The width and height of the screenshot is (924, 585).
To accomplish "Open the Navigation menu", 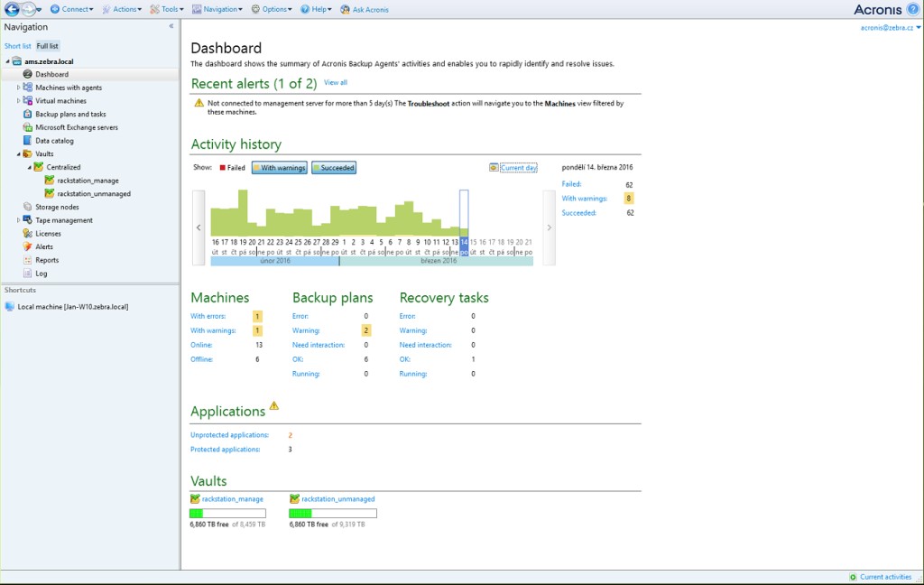I will pyautogui.click(x=217, y=9).
